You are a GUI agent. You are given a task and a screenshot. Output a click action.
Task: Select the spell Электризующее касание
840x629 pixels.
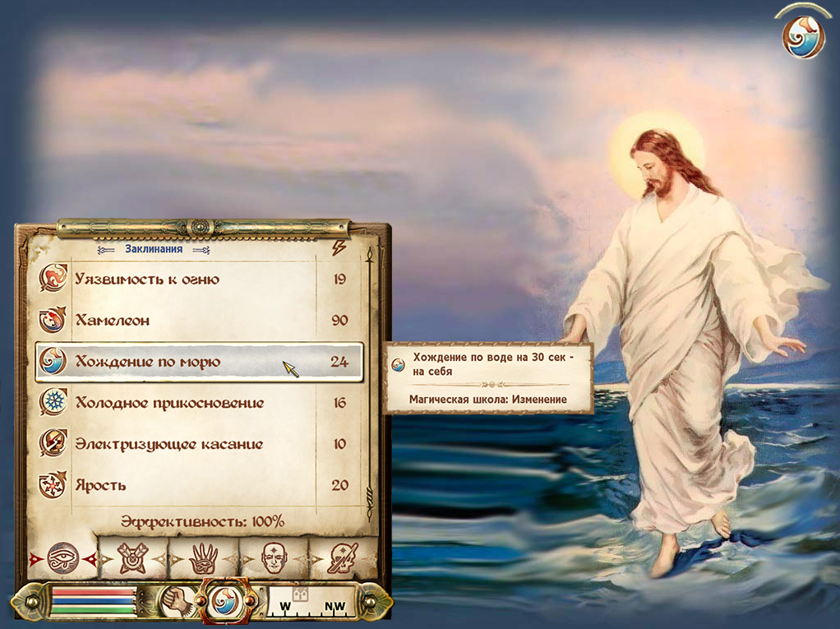click(199, 444)
